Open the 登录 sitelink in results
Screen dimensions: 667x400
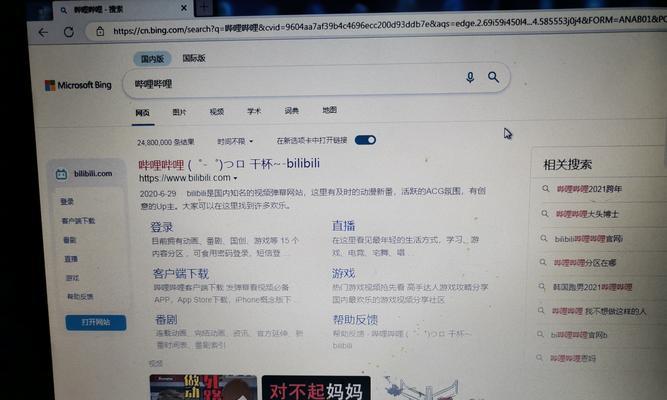[162, 227]
